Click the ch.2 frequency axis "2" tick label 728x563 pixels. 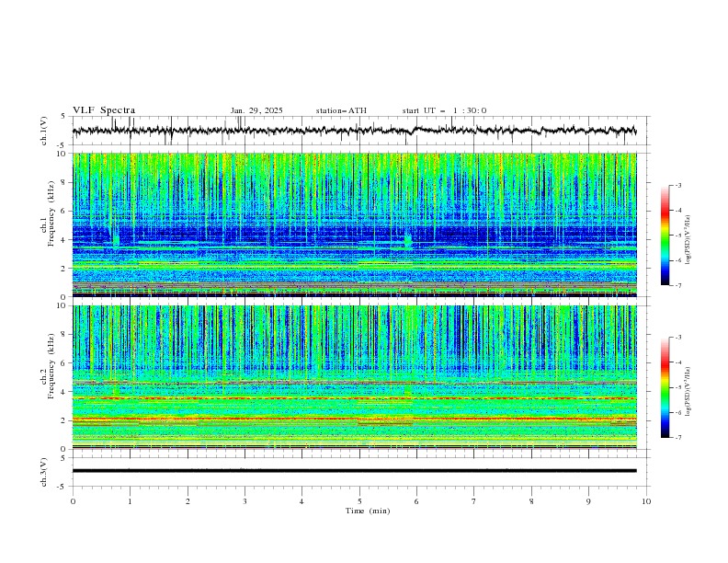click(65, 420)
